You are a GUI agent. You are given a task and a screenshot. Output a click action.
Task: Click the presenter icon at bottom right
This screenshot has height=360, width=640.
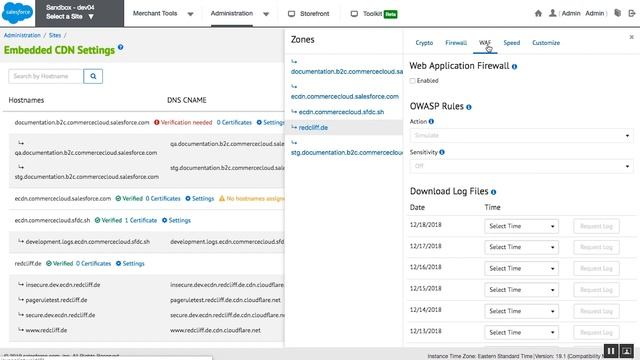[627, 351]
